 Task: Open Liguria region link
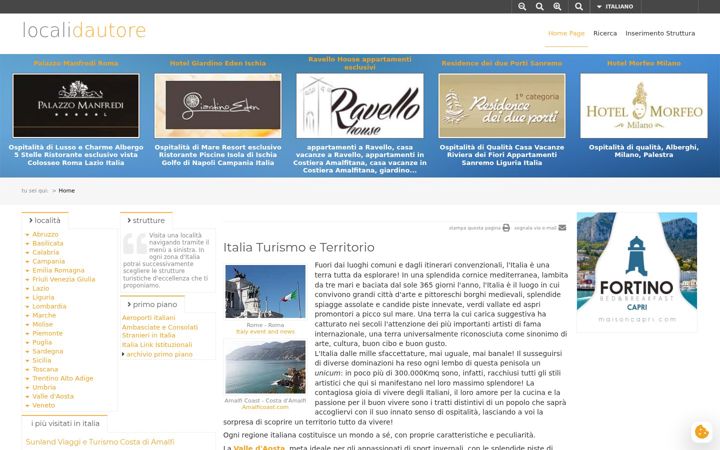[43, 297]
